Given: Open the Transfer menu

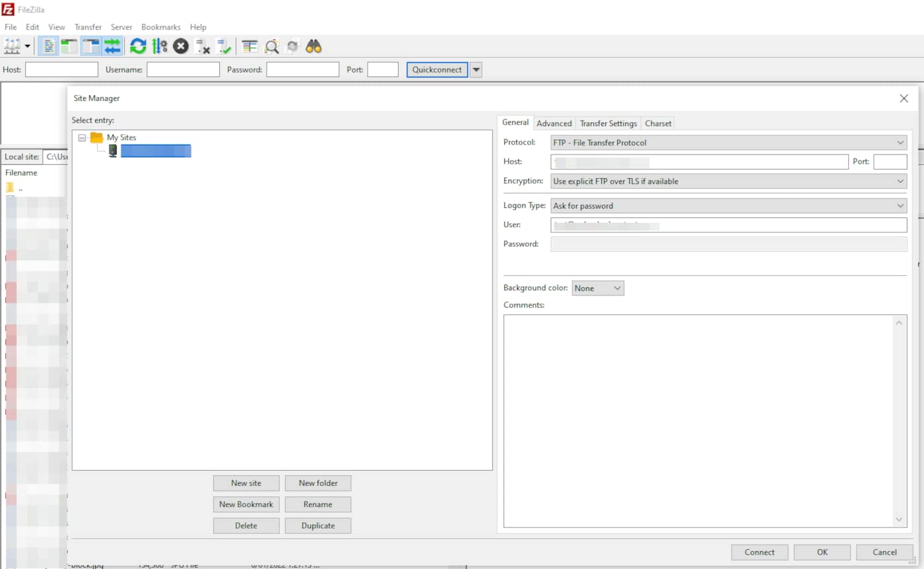Looking at the screenshot, I should tap(88, 27).
